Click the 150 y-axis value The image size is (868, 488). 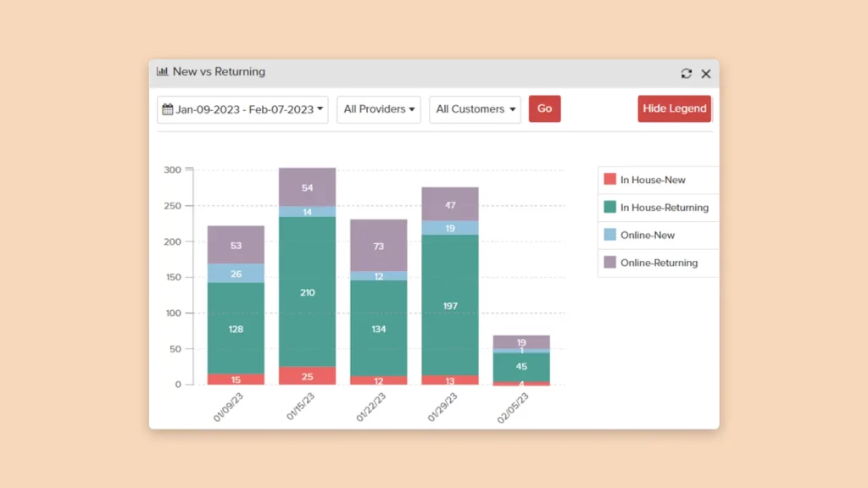coord(173,277)
